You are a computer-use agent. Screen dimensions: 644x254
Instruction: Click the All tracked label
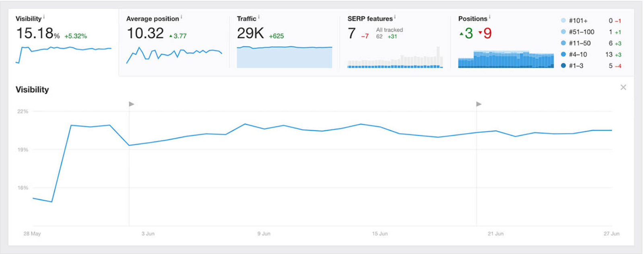(x=390, y=30)
